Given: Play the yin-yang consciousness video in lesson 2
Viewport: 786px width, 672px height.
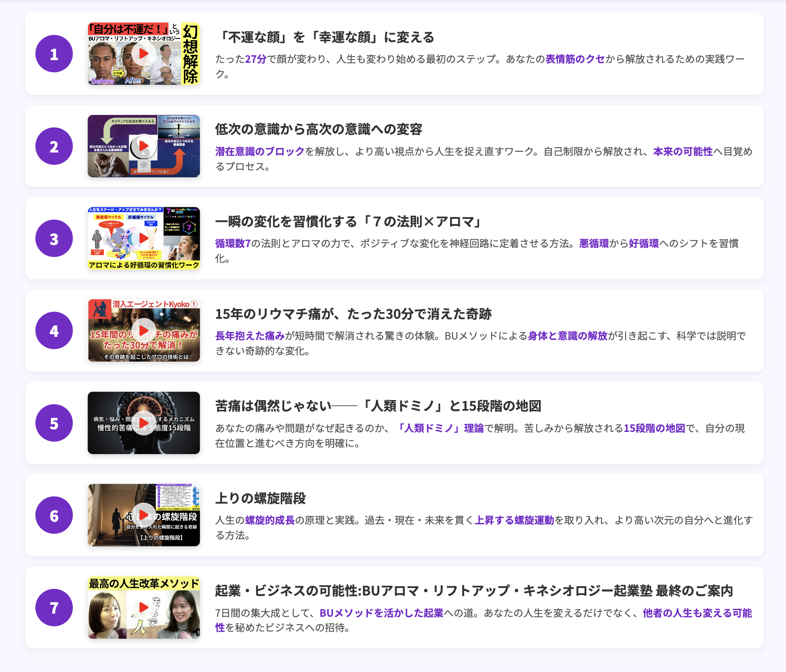Looking at the screenshot, I should click(x=144, y=146).
